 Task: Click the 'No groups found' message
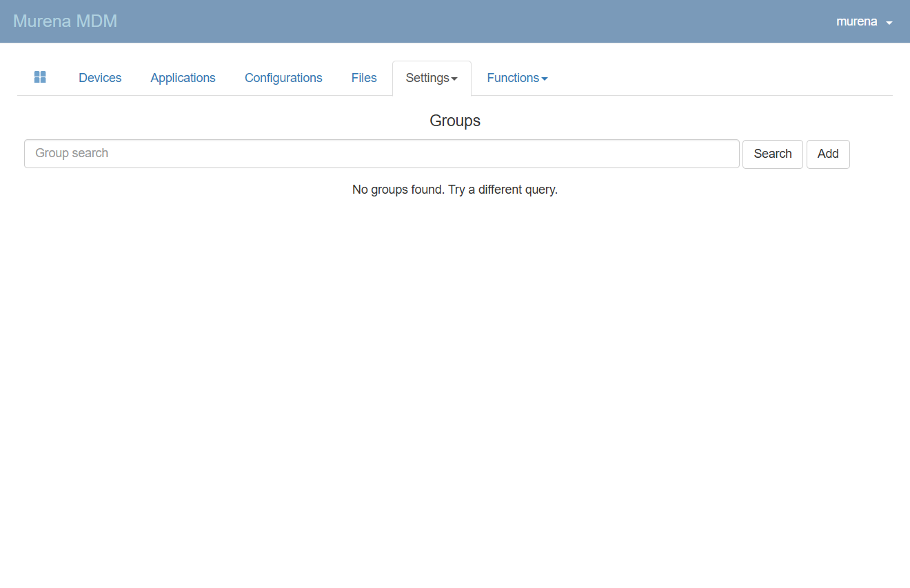454,190
